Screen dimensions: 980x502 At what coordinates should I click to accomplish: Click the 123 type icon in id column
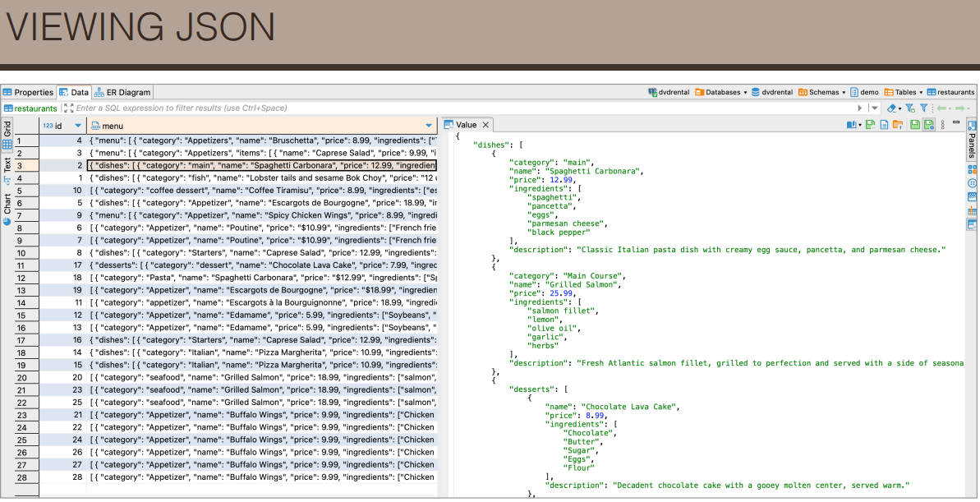(x=48, y=126)
